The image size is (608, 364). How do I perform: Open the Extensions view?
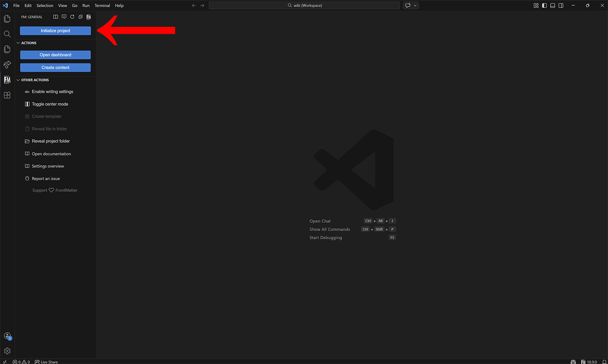click(x=7, y=95)
